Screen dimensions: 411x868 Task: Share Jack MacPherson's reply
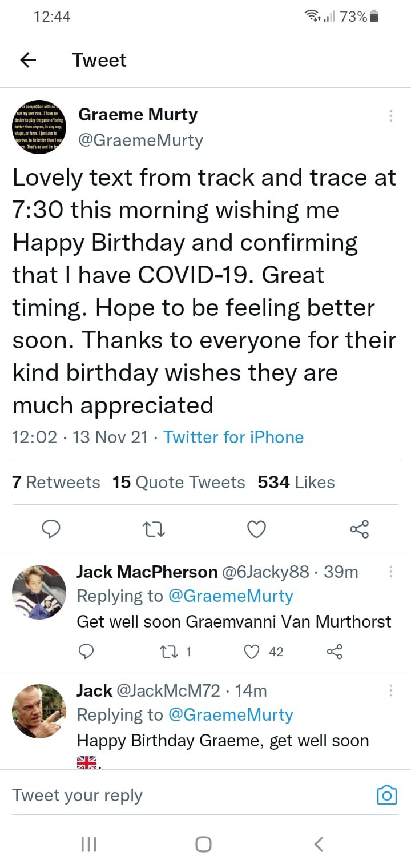tap(334, 652)
